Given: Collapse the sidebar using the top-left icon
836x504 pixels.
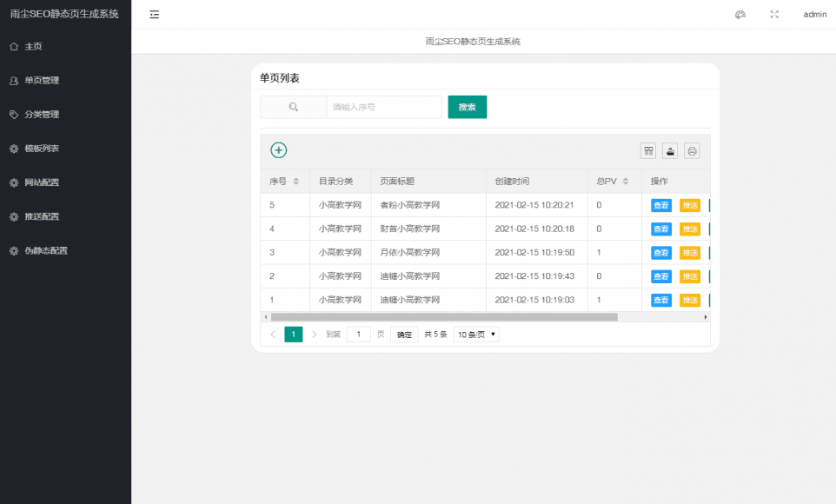Looking at the screenshot, I should click(x=154, y=14).
